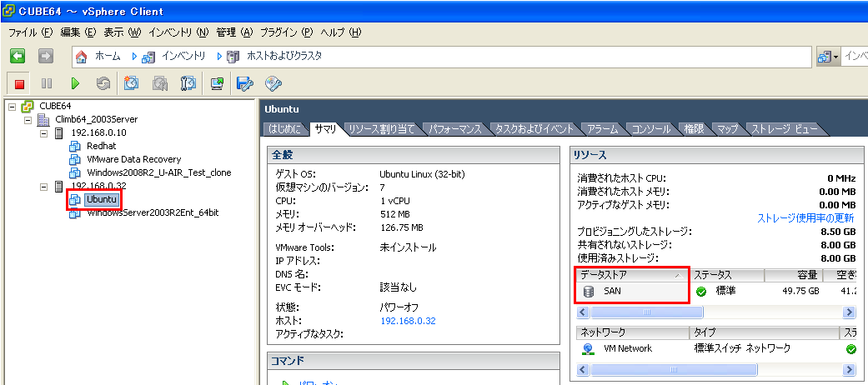Click the green status check beside 標準
This screenshot has width=868, height=385.
[701, 292]
